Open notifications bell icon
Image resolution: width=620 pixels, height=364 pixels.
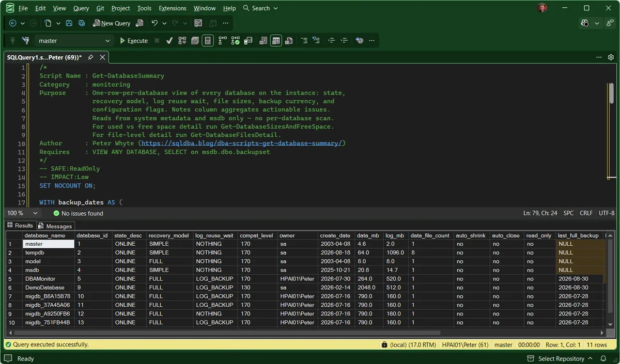pyautogui.click(x=603, y=358)
